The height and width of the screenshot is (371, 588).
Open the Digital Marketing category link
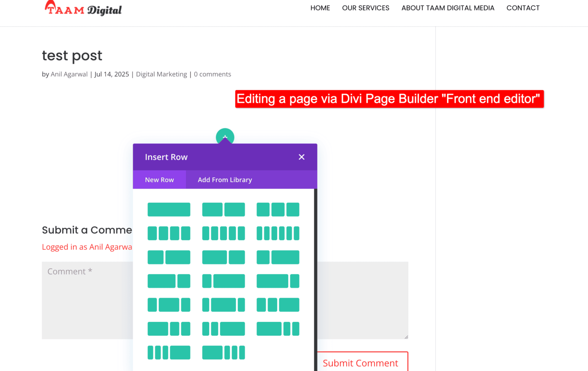(161, 74)
